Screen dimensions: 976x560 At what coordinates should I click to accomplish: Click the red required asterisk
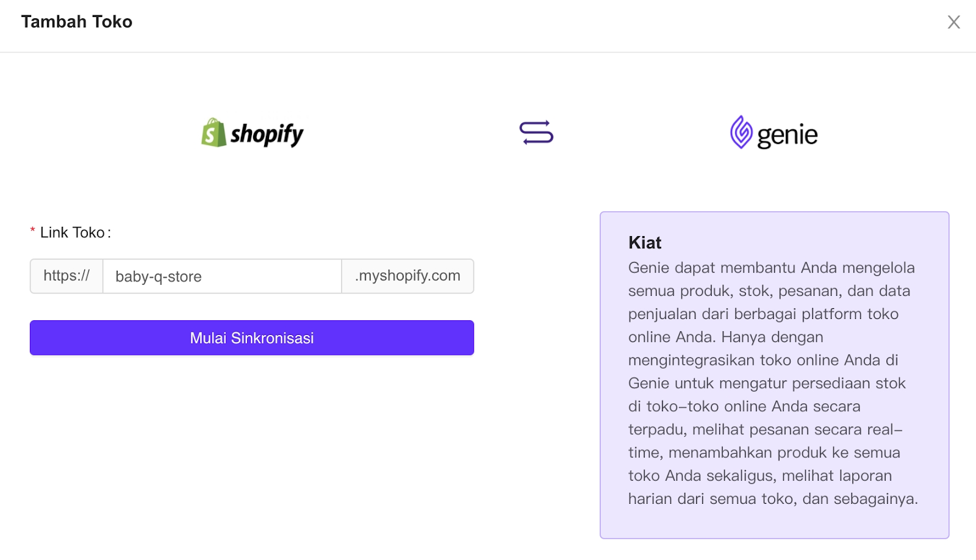32,231
